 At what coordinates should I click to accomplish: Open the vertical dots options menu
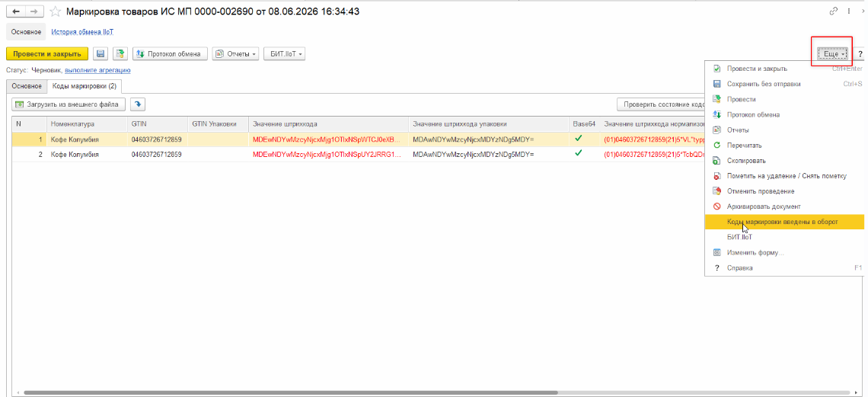pos(849,11)
